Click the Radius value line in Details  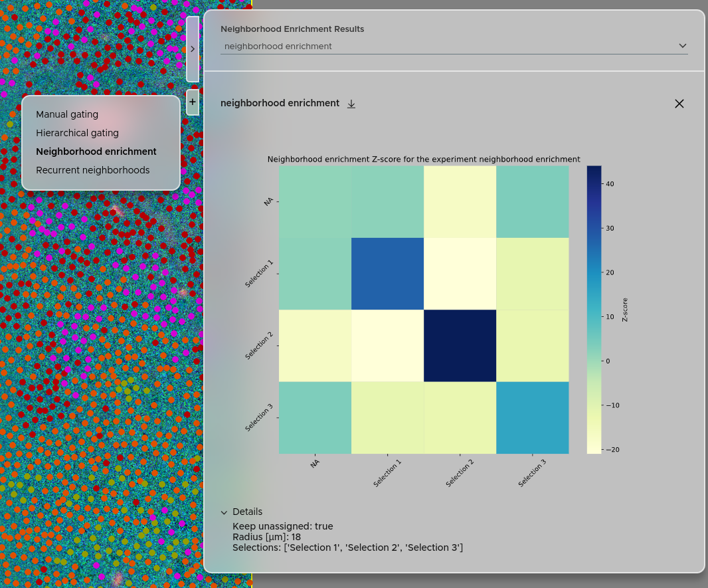point(266,537)
